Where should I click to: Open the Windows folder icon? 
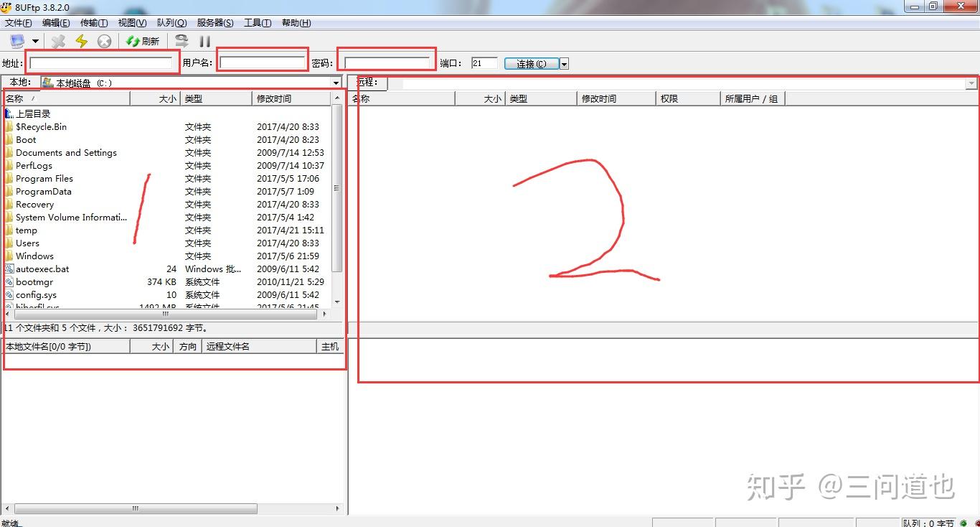pos(9,256)
